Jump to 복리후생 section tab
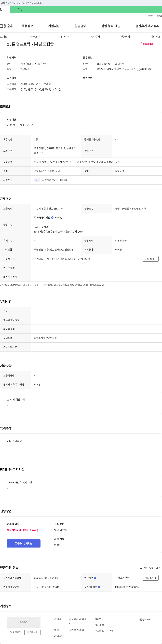The image size is (162, 644). pos(95,37)
